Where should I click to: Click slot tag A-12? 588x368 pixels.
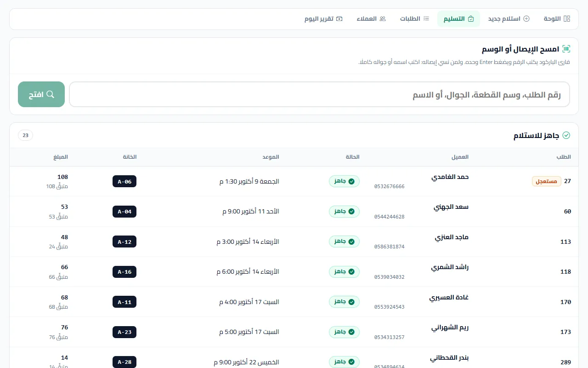(124, 241)
